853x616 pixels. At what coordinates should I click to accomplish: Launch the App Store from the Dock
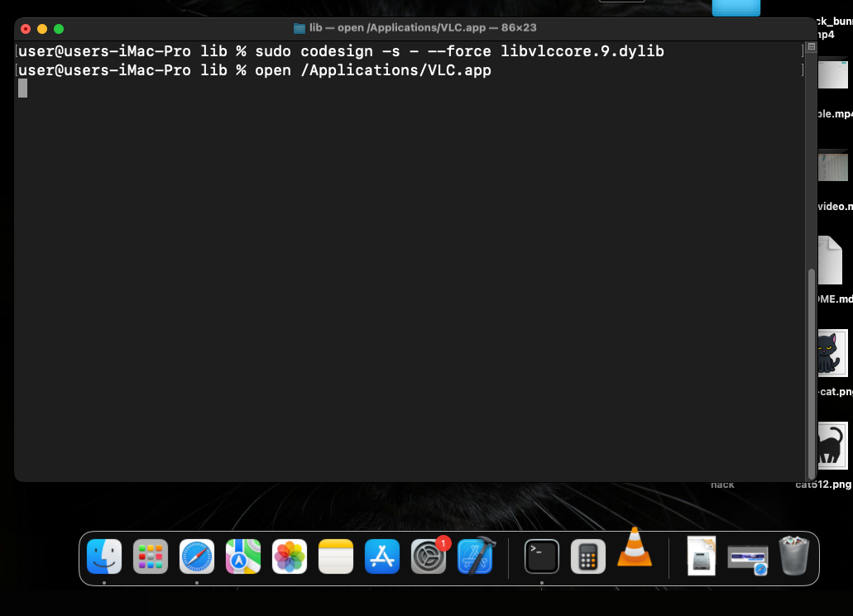click(x=382, y=556)
